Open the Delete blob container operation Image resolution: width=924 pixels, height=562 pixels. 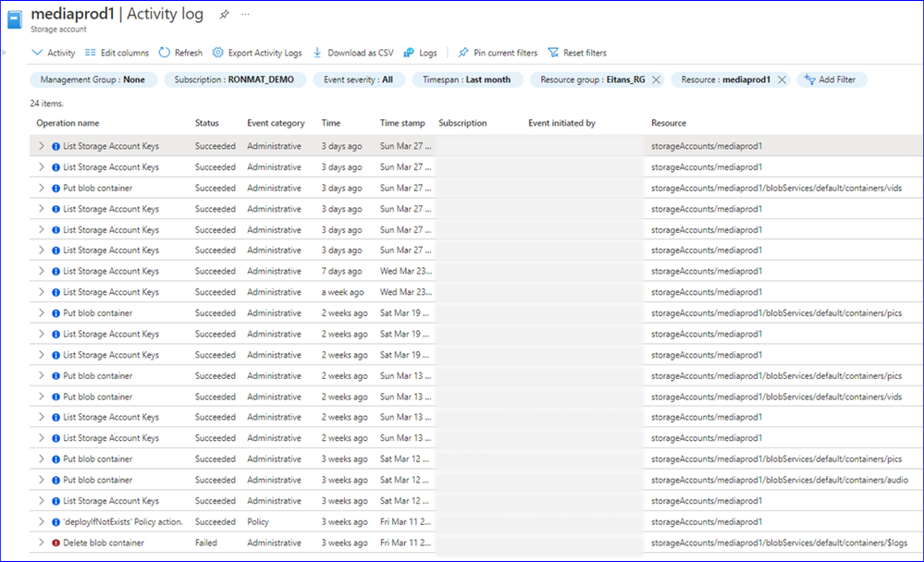(x=104, y=543)
